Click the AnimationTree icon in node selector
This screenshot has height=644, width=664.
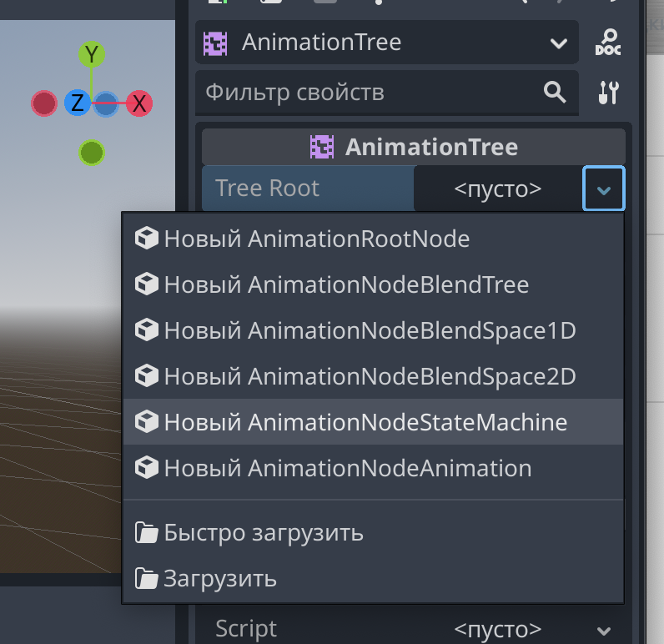215,43
